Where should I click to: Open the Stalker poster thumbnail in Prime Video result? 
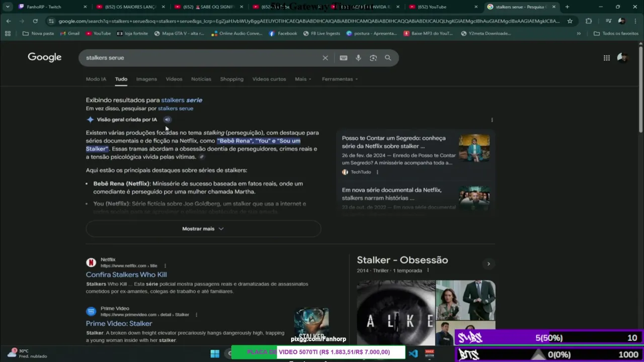(x=311, y=325)
